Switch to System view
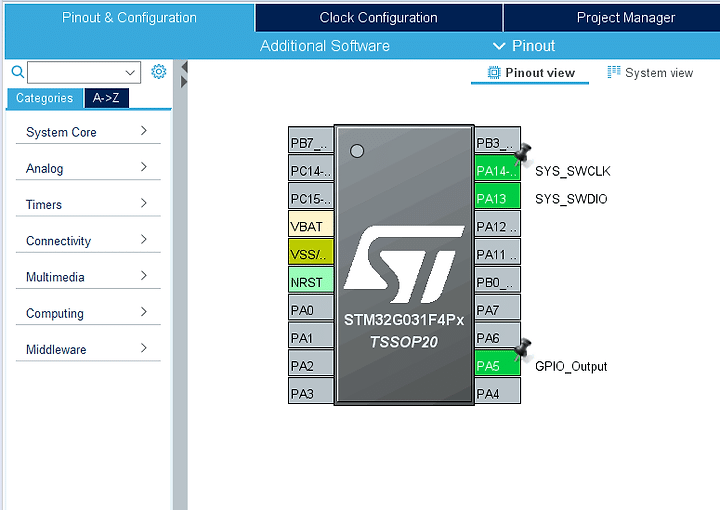The height and width of the screenshot is (510, 720). point(650,73)
